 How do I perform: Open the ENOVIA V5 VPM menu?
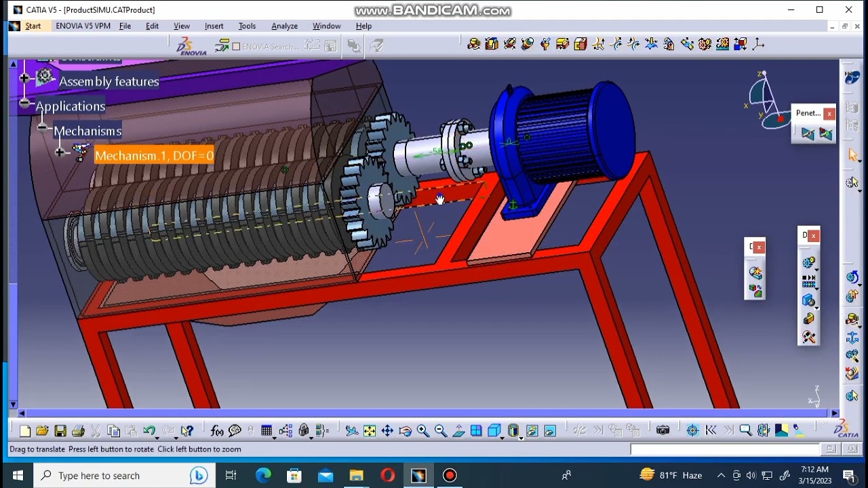point(83,26)
